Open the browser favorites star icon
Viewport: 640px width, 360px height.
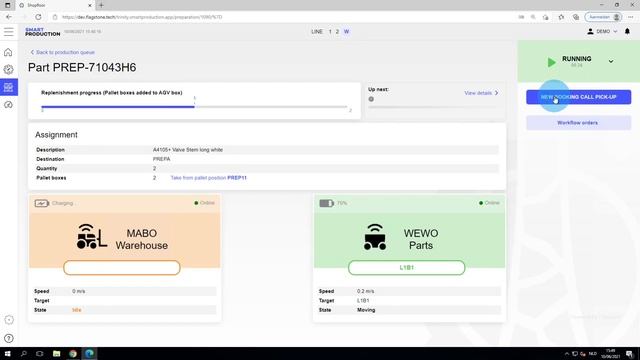[x=561, y=17]
